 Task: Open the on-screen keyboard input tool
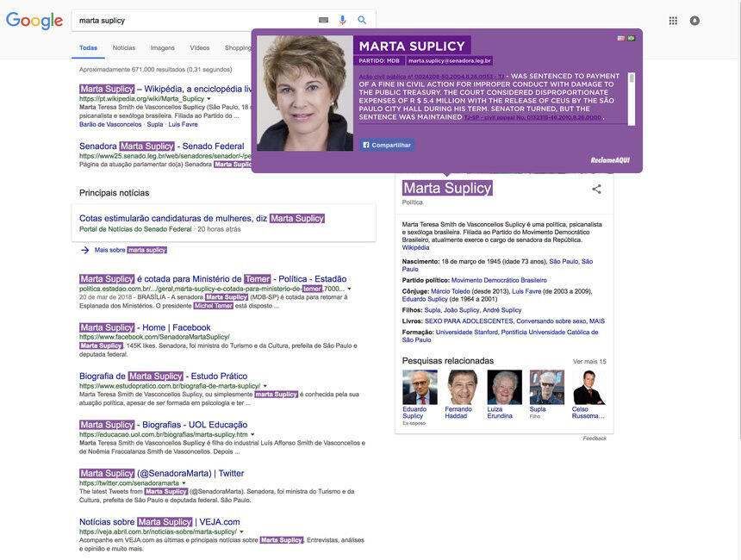[x=323, y=20]
